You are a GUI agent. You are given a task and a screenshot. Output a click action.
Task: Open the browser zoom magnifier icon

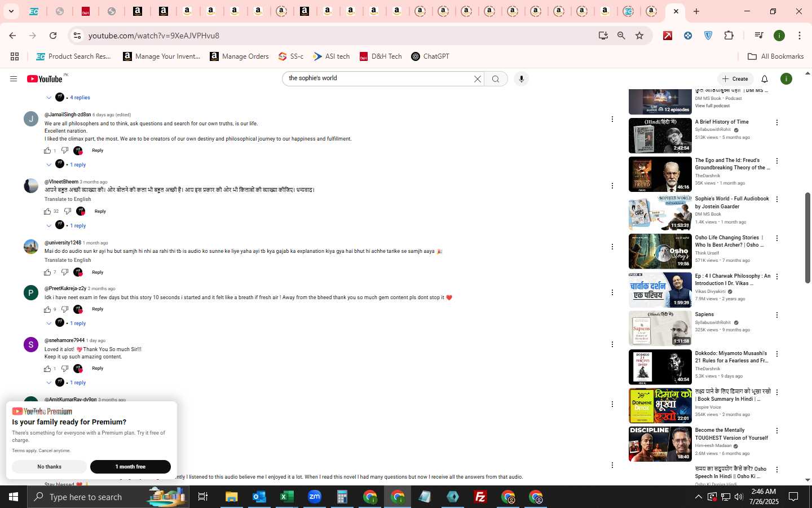tap(621, 36)
